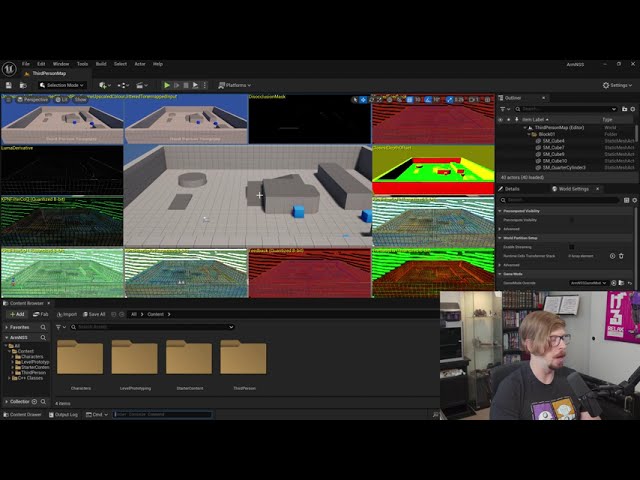This screenshot has height=480, width=640.
Task: Click the Save icon in main toolbar
Action: tap(11, 86)
